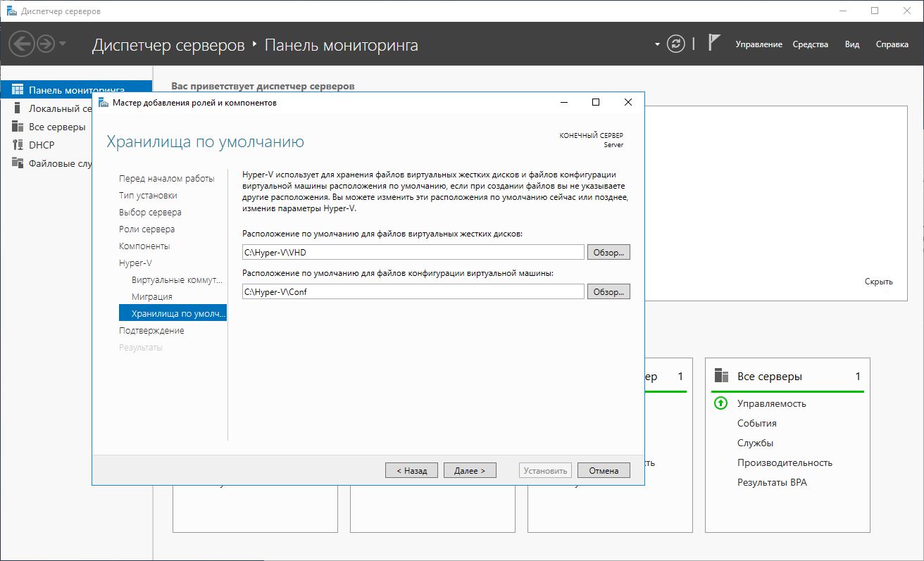Click the forward navigation arrow icon

[46, 44]
